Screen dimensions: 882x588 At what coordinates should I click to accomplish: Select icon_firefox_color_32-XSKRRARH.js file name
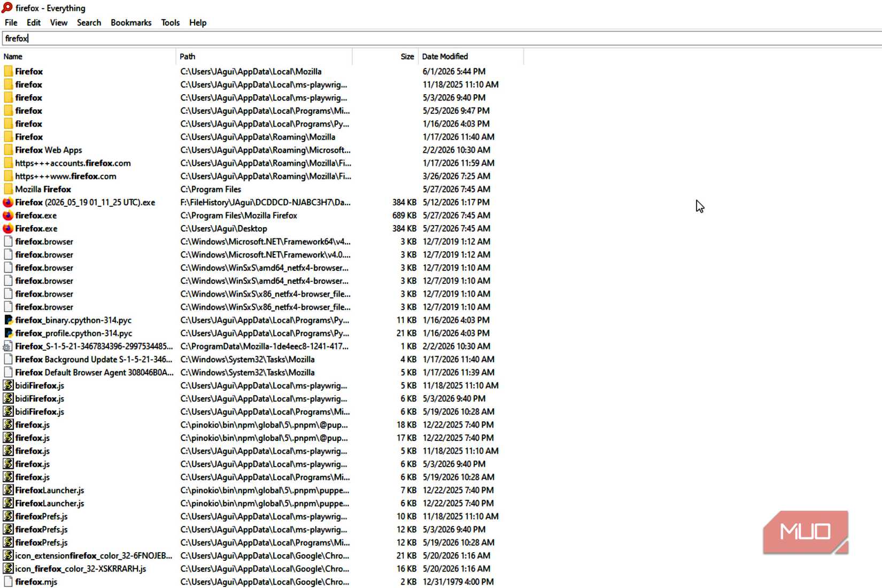[x=80, y=569]
